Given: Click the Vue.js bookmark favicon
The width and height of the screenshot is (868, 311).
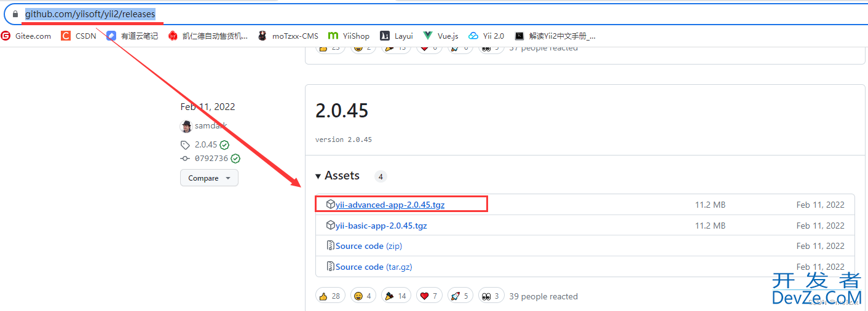Looking at the screenshot, I should point(428,36).
